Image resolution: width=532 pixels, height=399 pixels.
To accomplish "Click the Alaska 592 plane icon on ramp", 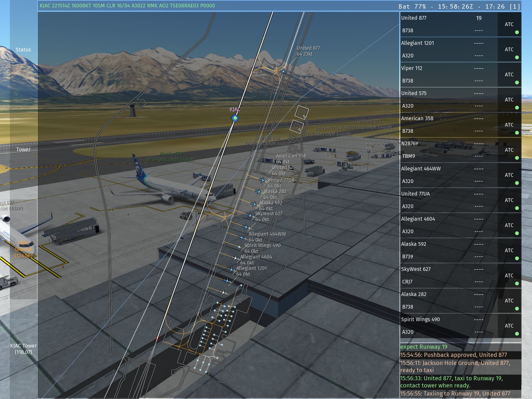I will pyautogui.click(x=254, y=204).
